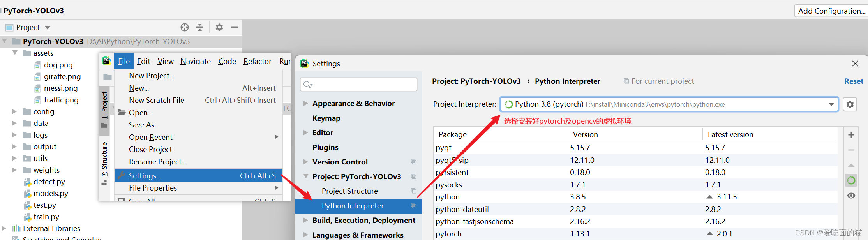The height and width of the screenshot is (240, 868).
Task: Click the Reset link
Action: pos(854,81)
